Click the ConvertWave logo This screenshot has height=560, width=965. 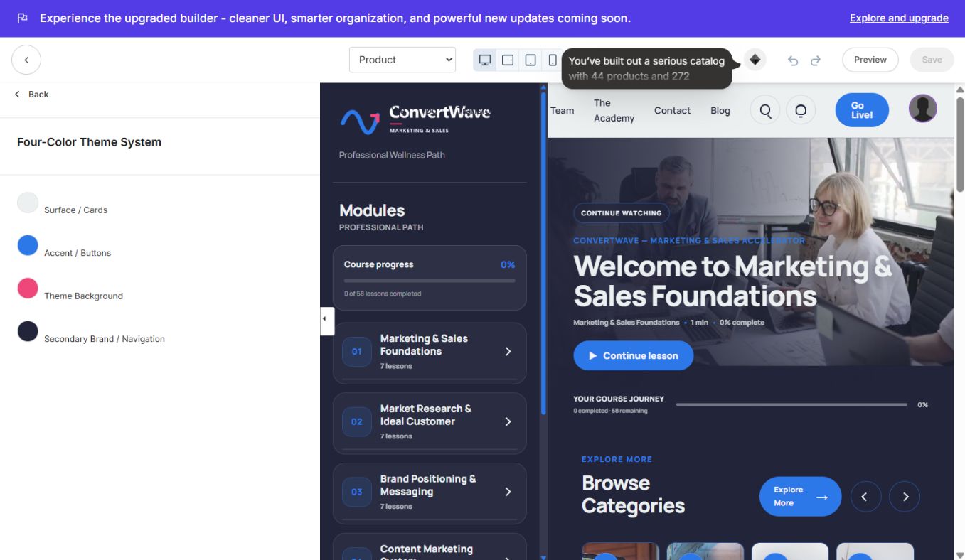[415, 119]
